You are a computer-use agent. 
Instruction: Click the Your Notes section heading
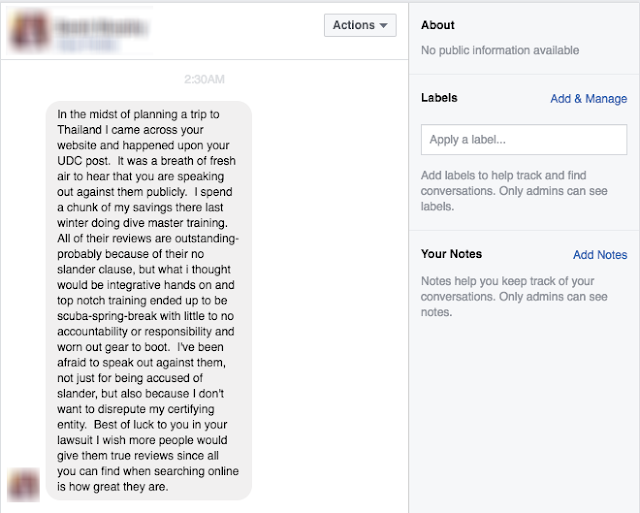pos(452,255)
